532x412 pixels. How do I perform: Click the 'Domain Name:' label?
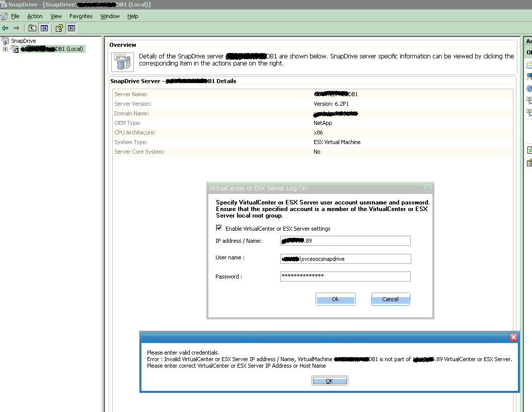click(x=132, y=113)
